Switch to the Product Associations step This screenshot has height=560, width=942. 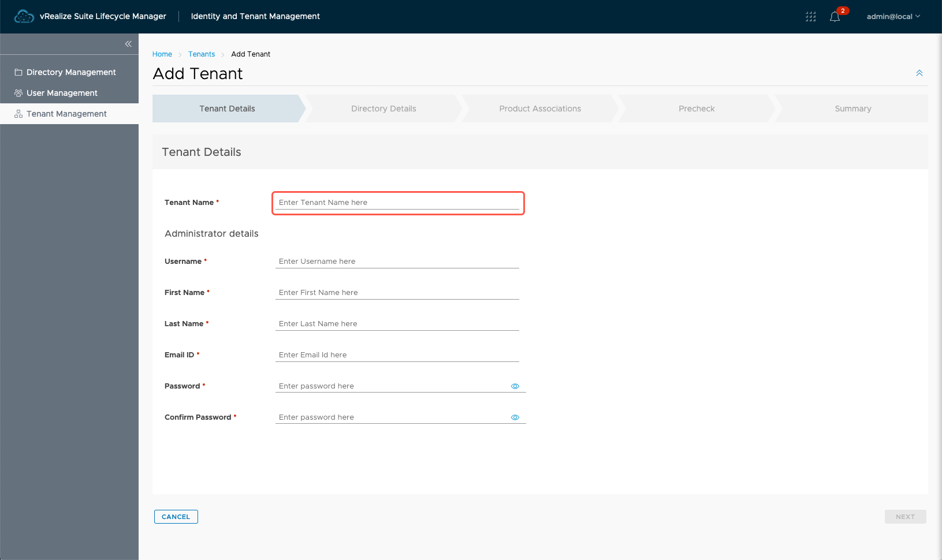[x=540, y=109]
